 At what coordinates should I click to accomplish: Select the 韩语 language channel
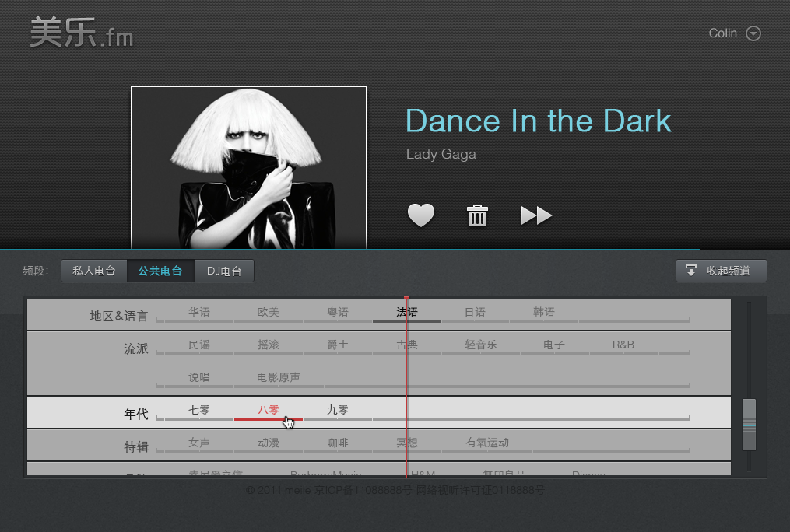click(544, 312)
